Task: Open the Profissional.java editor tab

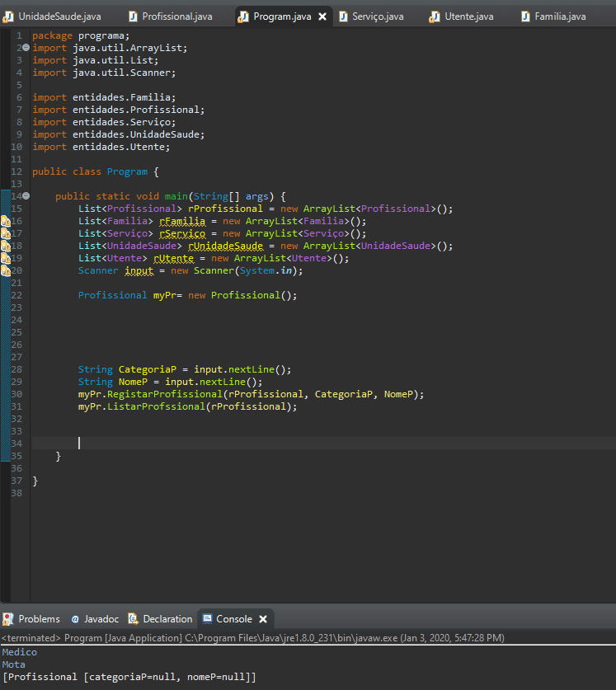Action: pos(171,16)
